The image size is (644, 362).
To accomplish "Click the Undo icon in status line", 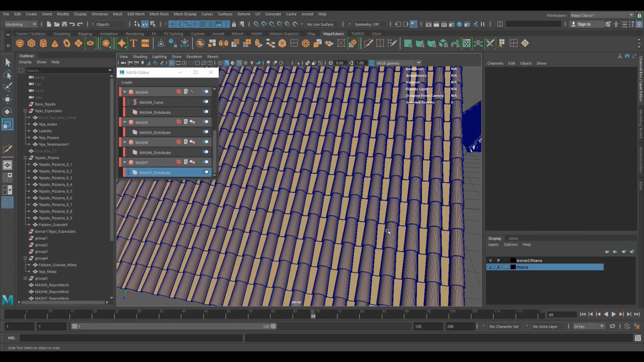I will coord(72,24).
